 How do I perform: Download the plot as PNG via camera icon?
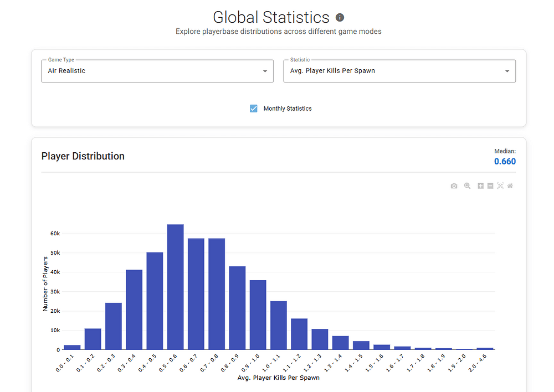(x=454, y=186)
